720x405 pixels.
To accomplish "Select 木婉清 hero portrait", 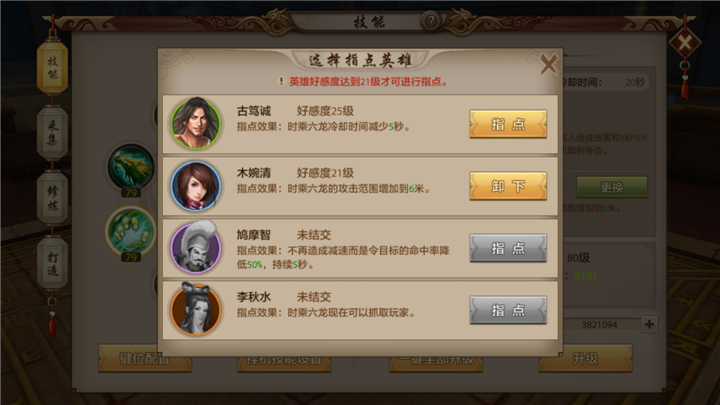I will pos(196,186).
